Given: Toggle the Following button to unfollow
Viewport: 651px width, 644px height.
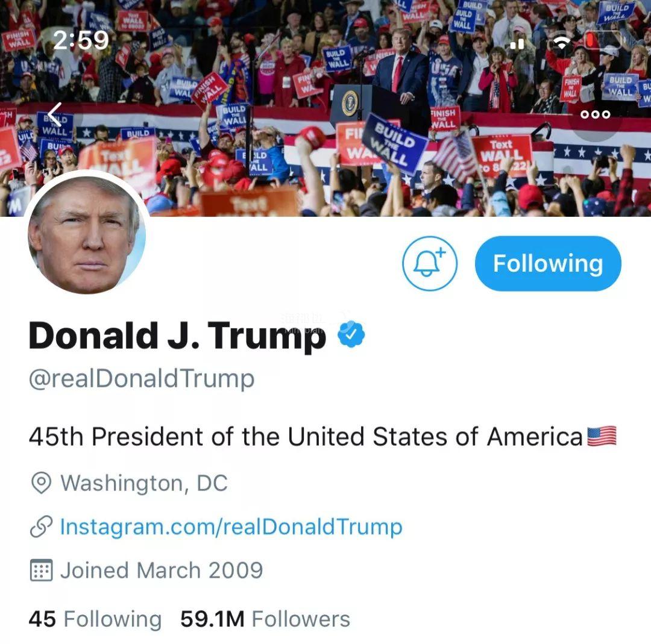Looking at the screenshot, I should pos(548,263).
